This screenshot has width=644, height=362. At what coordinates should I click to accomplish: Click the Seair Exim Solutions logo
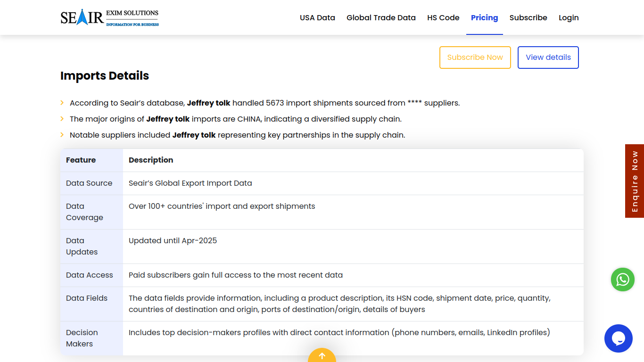tap(110, 17)
